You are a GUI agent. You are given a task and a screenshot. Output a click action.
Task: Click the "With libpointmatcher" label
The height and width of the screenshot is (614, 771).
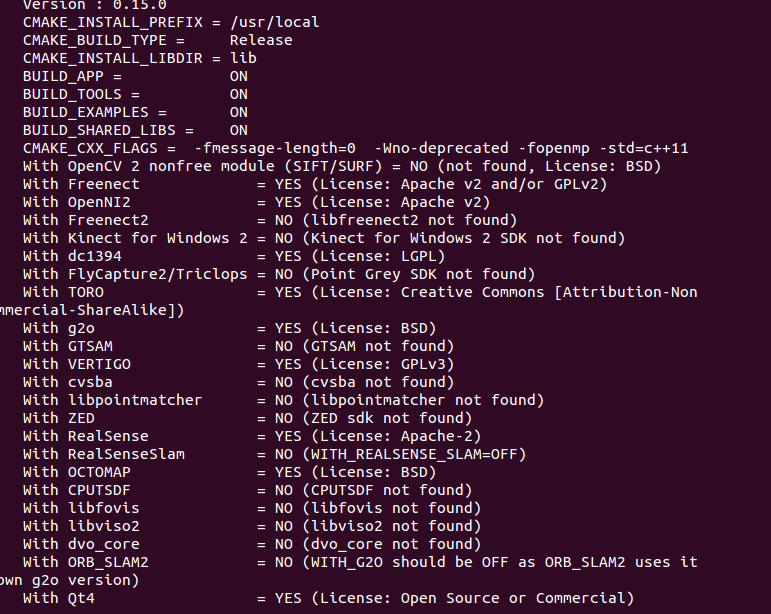[x=113, y=400]
